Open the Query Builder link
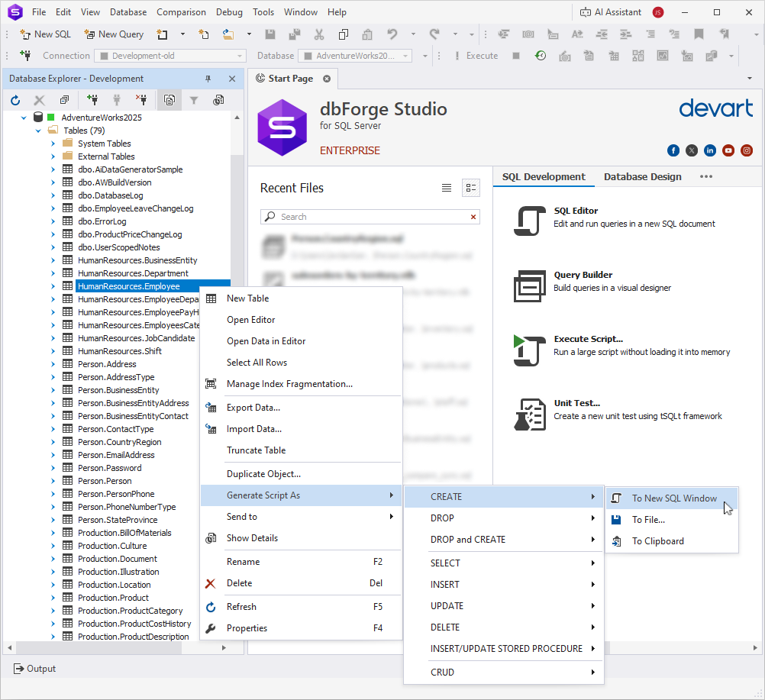The image size is (765, 700). [583, 275]
